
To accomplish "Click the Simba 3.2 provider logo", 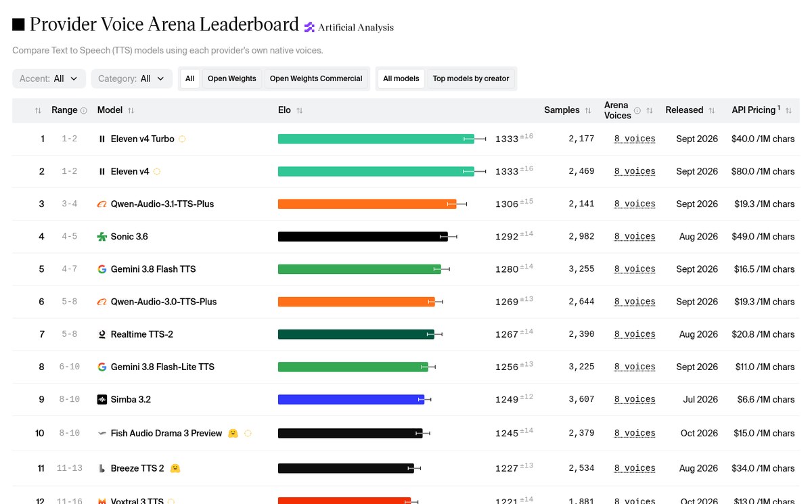I will coord(102,399).
